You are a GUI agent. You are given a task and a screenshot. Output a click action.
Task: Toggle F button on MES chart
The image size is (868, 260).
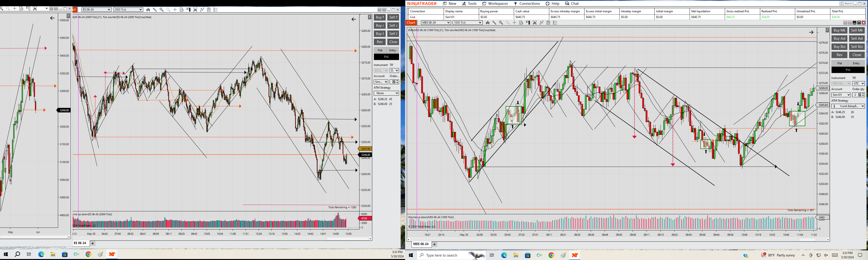click(827, 30)
